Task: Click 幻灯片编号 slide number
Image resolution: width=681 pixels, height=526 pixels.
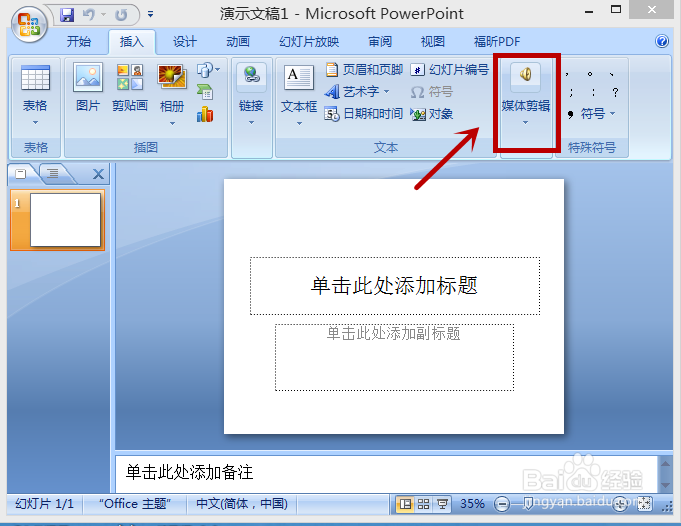Action: click(450, 69)
